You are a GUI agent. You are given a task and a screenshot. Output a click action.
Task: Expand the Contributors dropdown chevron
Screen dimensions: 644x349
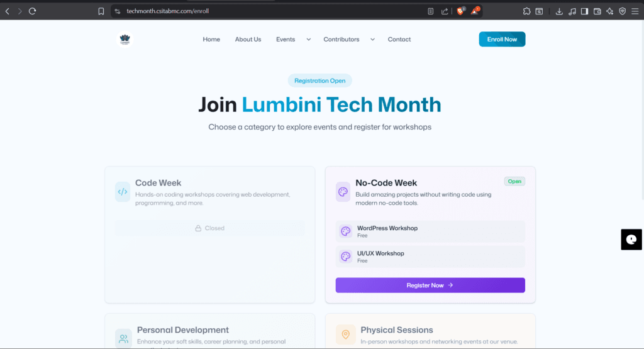click(372, 40)
